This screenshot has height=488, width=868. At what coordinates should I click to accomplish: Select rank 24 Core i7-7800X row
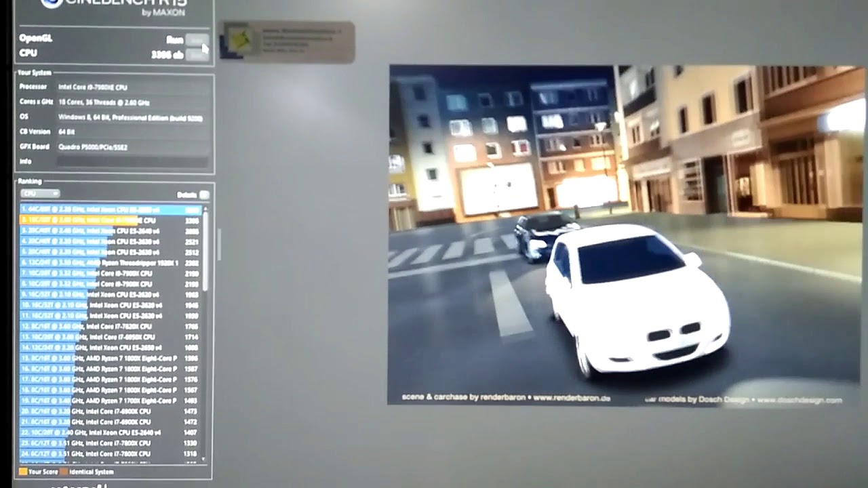point(111,453)
